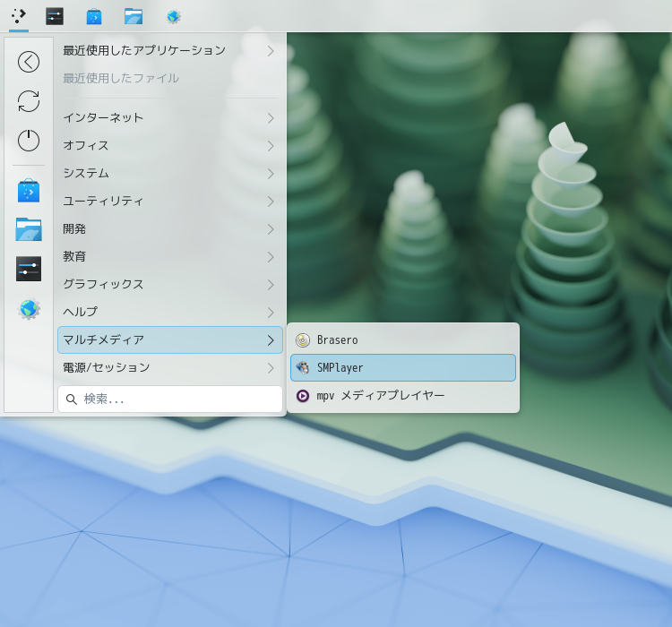
Task: Click the power-off icon in the sidebar
Action: tap(29, 140)
